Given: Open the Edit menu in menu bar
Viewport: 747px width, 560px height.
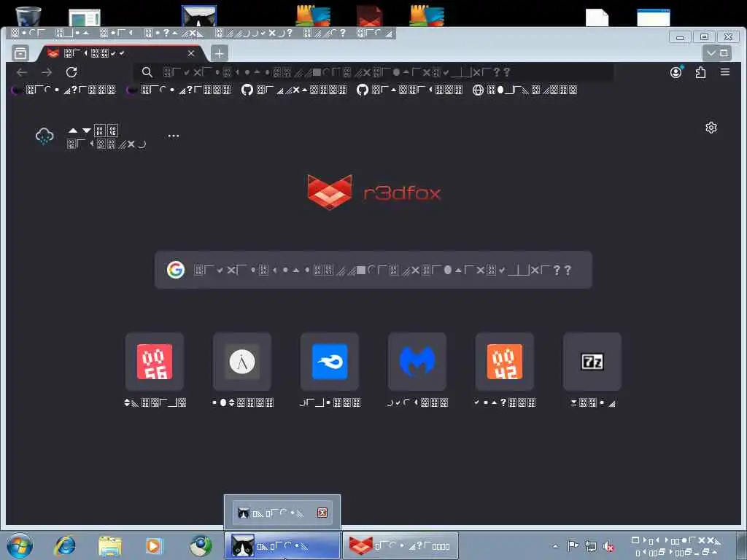Looking at the screenshot, I should coord(72,34).
